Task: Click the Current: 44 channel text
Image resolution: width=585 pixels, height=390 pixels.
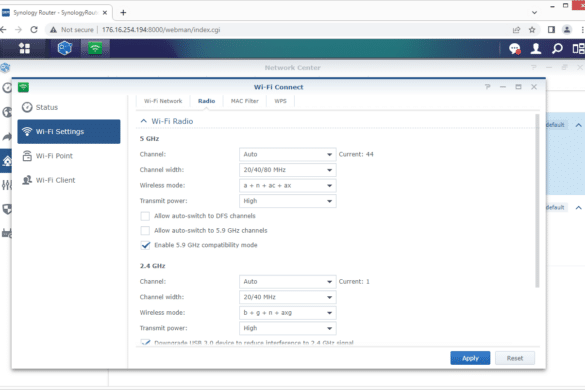Action: [356, 155]
